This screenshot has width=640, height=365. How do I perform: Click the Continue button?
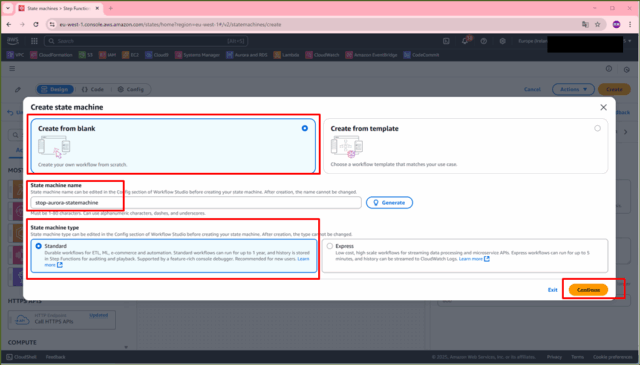coord(588,289)
